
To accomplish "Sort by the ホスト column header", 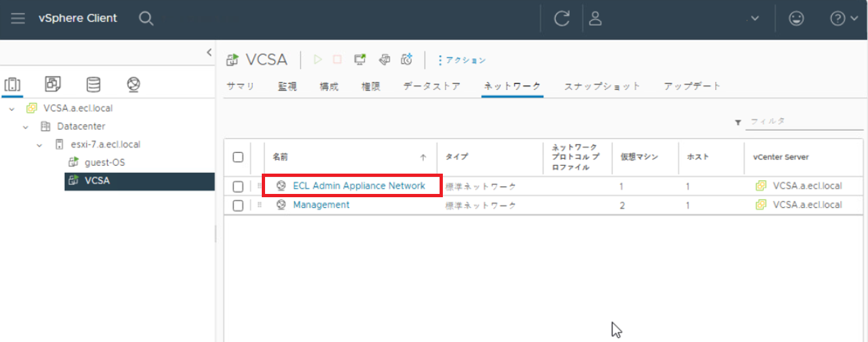I will coord(697,157).
